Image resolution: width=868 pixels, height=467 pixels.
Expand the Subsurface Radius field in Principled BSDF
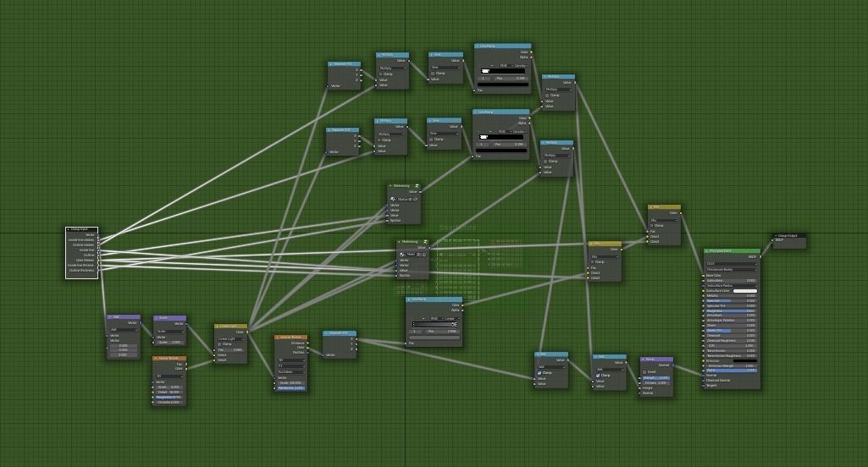(732, 285)
